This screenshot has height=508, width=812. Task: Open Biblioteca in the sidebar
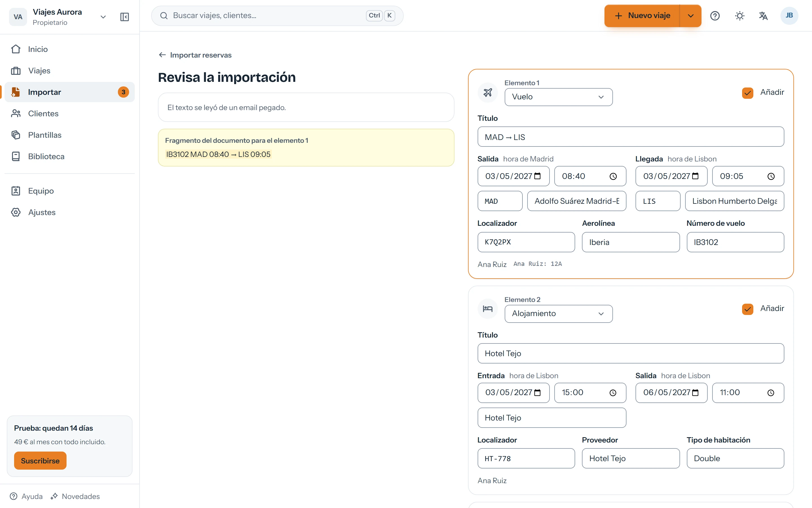coord(69,157)
